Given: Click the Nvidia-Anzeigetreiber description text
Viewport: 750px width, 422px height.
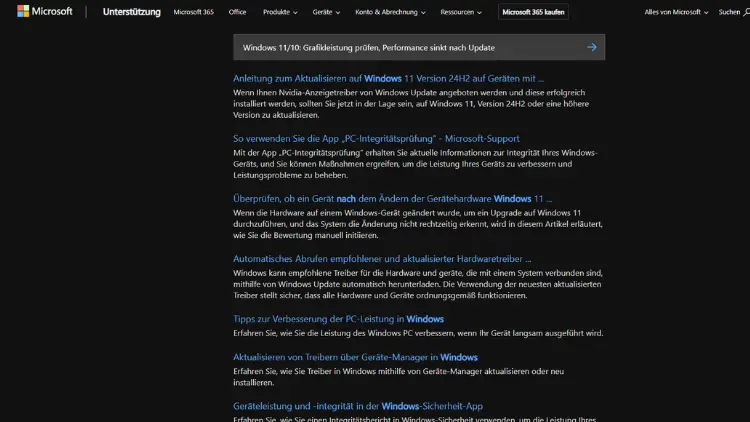Looking at the screenshot, I should pos(411,104).
